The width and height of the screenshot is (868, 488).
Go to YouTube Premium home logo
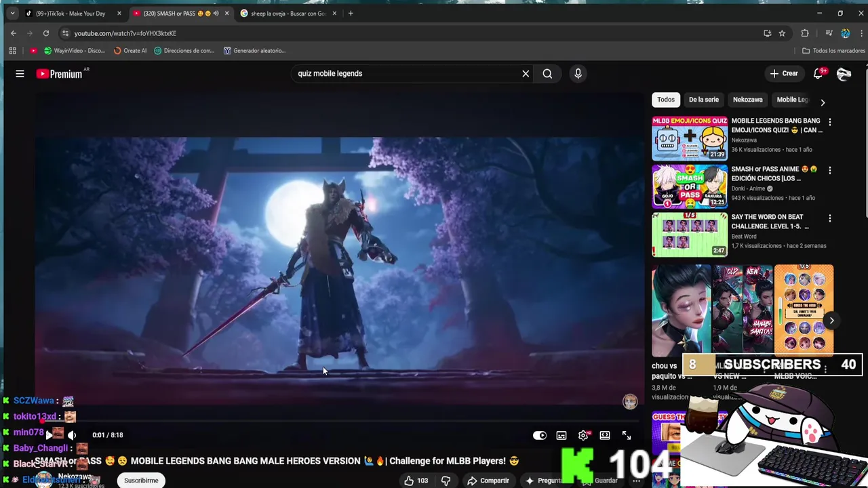tap(62, 73)
